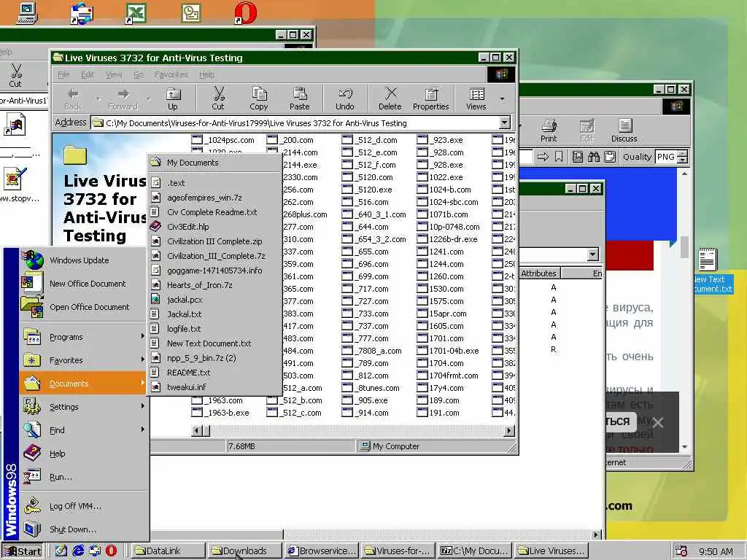This screenshot has height=560, width=747.
Task: Open tweakui.inf recent document
Action: click(214, 388)
